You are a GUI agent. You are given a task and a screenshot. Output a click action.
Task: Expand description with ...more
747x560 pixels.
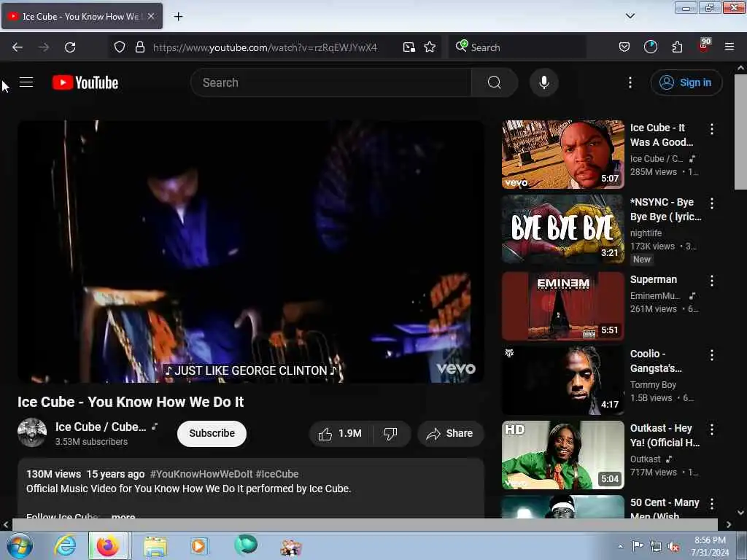click(x=123, y=516)
